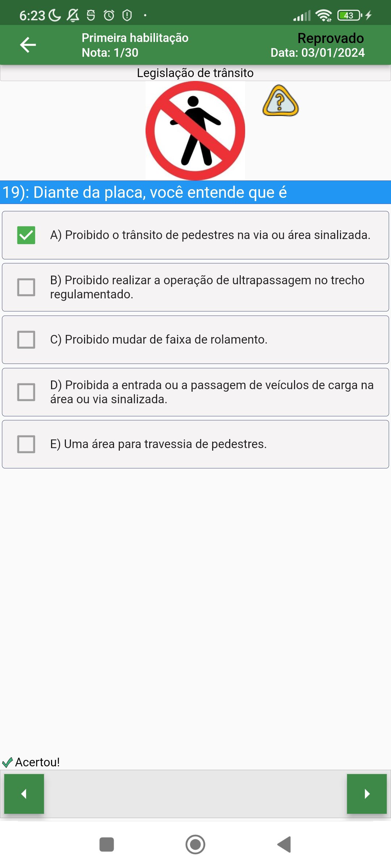391x868 pixels.
Task: Select option about veículos de carga
Action: click(212, 392)
